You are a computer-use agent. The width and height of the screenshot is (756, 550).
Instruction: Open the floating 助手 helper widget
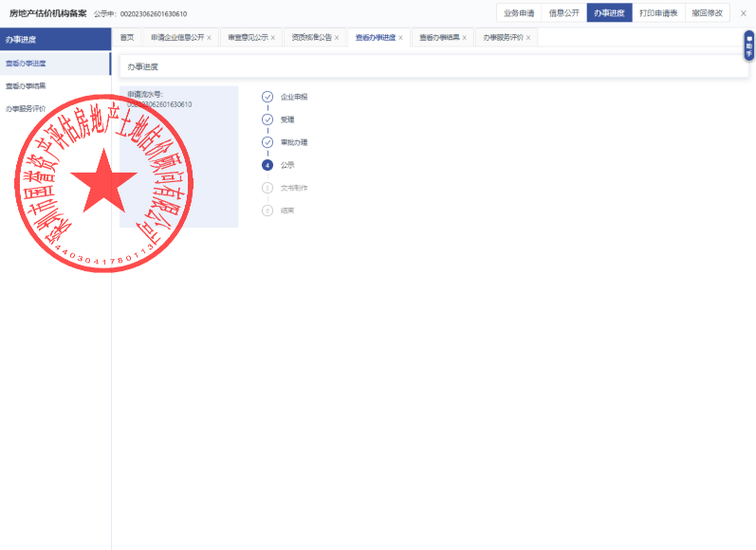pyautogui.click(x=748, y=45)
